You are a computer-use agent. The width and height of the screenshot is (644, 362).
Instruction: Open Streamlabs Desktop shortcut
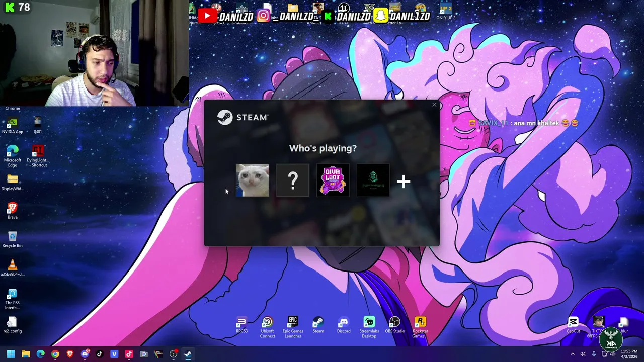(x=369, y=327)
